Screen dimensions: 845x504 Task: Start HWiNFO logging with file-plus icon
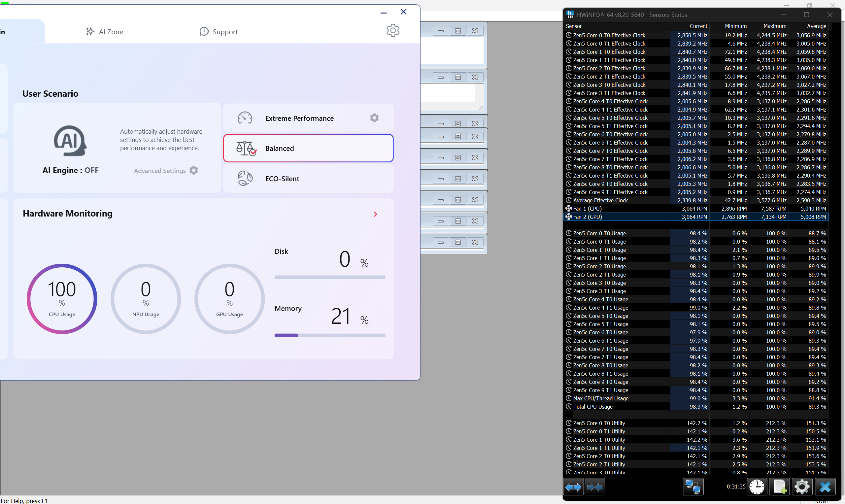click(x=779, y=487)
